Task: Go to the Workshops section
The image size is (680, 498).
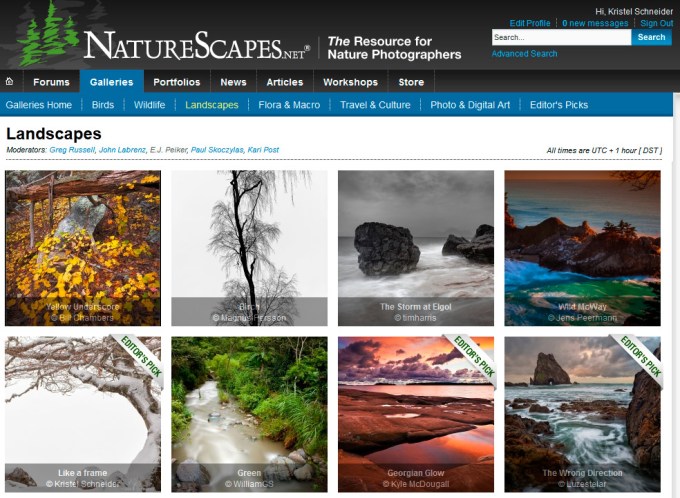Action: (350, 82)
